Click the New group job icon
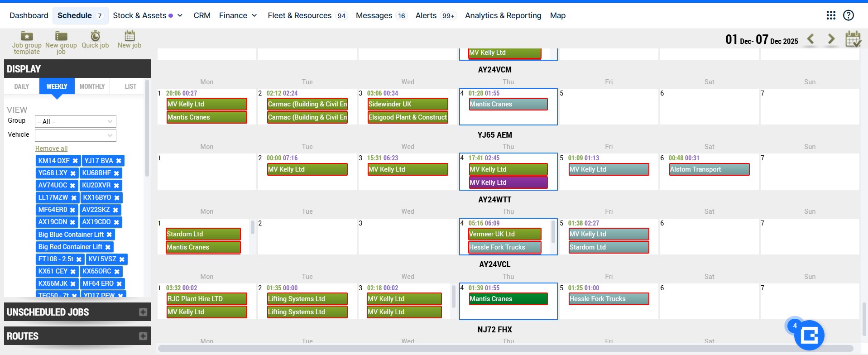The height and width of the screenshot is (355, 868). pyautogui.click(x=61, y=36)
